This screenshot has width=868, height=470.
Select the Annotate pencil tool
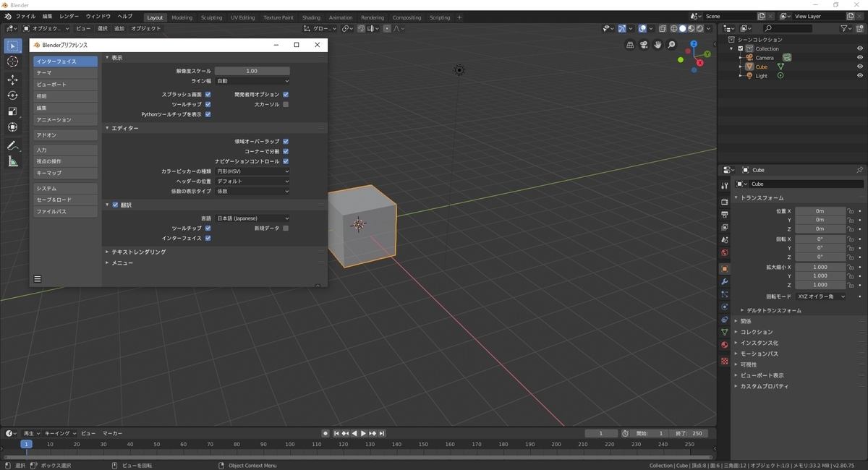12,145
